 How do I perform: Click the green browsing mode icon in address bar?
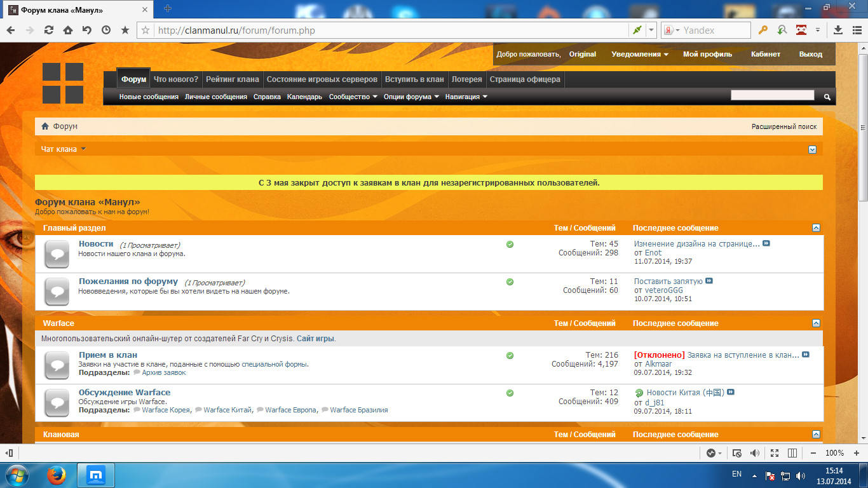(637, 30)
